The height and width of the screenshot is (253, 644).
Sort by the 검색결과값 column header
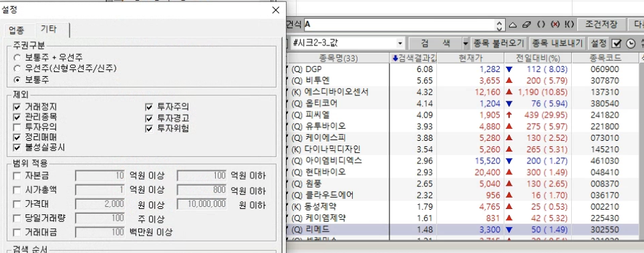pyautogui.click(x=413, y=59)
